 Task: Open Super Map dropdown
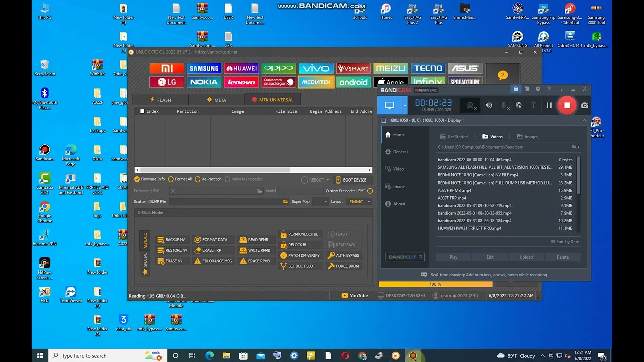319,202
